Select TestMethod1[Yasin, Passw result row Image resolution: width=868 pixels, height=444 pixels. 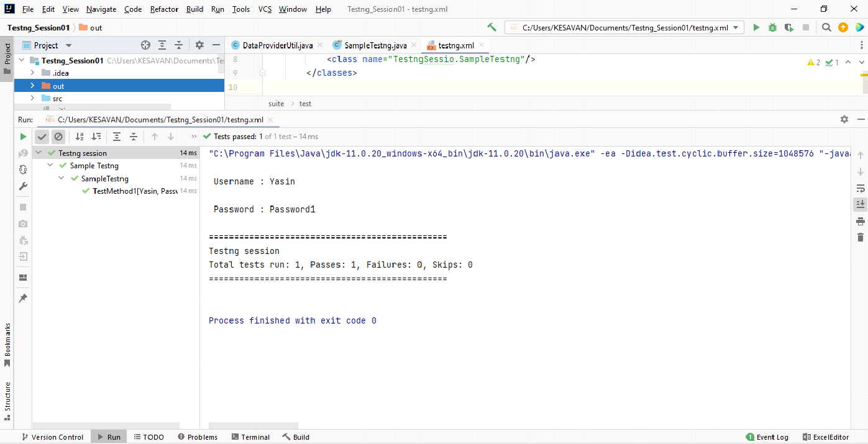pos(116,191)
